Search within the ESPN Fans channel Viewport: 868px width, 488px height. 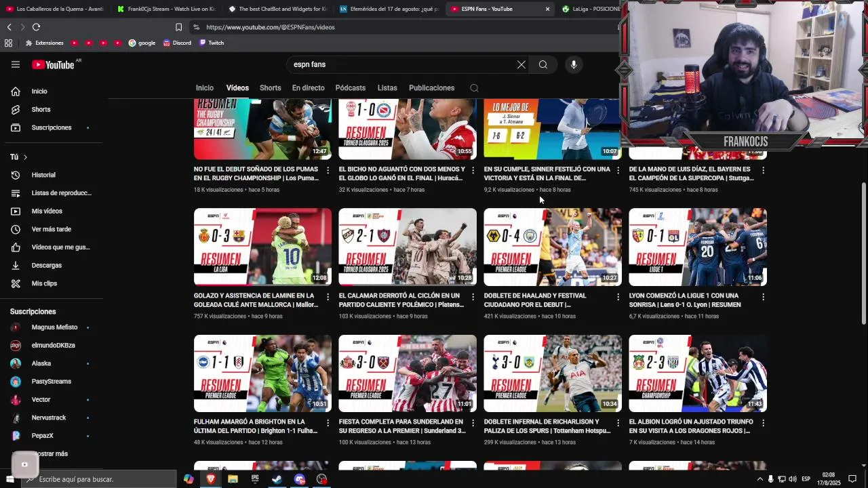(474, 88)
